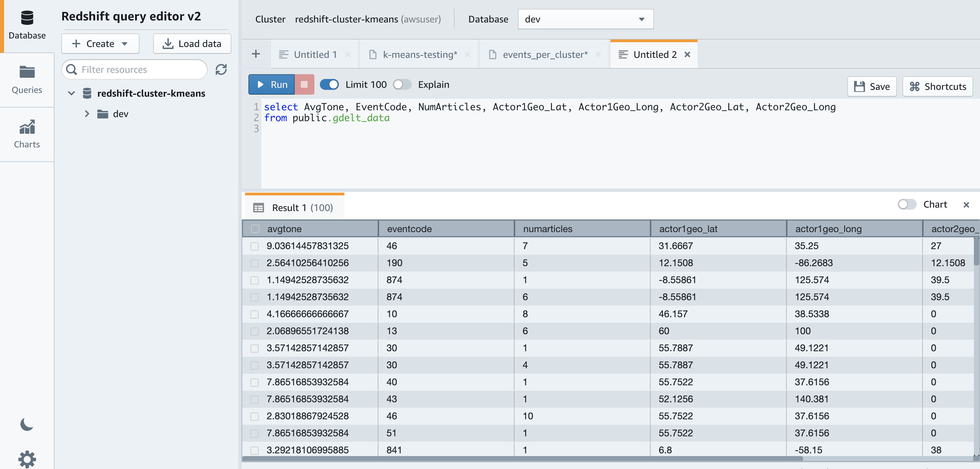The height and width of the screenshot is (469, 980).
Task: Disable the Limit 100 toggle
Action: [329, 84]
